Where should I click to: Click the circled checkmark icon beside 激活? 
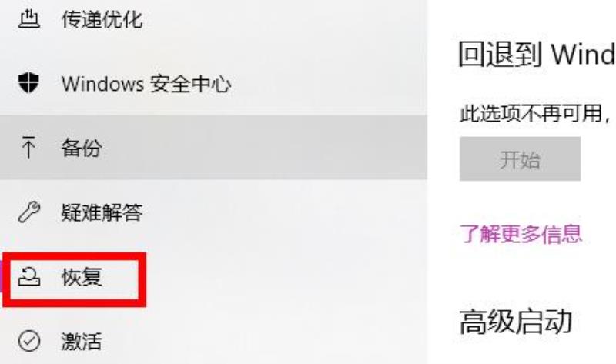(29, 340)
